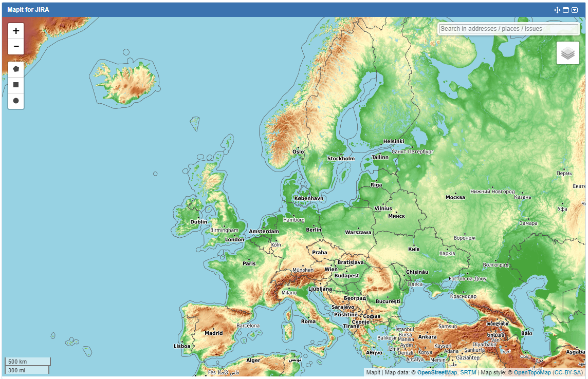This screenshot has width=588, height=379.
Task: Collapse the Mapit gadget via the chevron
Action: pyautogui.click(x=574, y=10)
